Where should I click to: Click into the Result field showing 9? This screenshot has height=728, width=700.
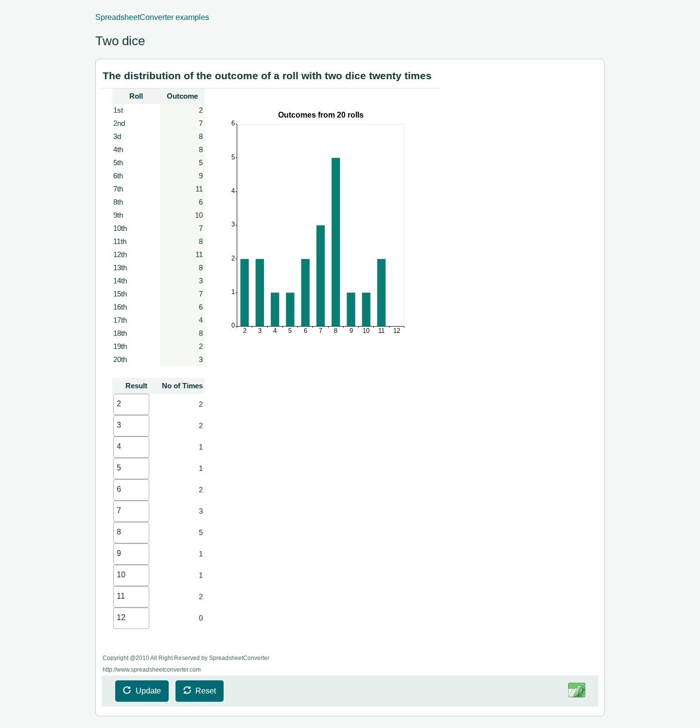coord(131,554)
